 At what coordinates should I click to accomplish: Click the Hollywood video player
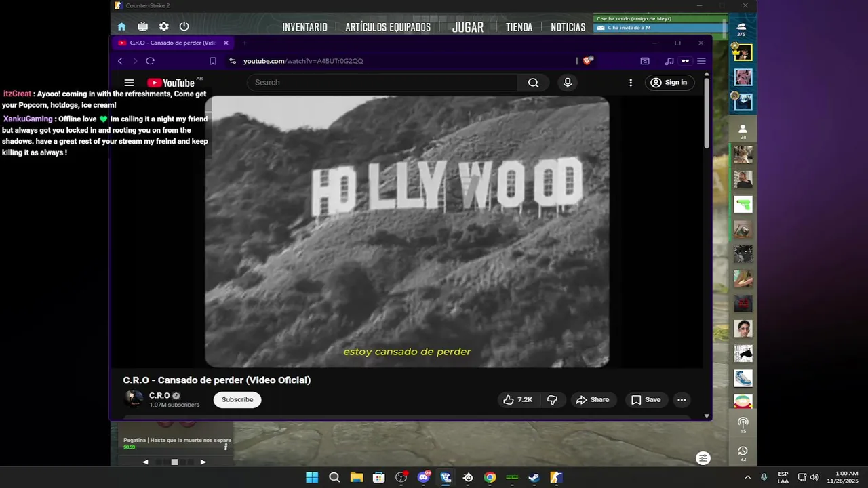coord(407,231)
